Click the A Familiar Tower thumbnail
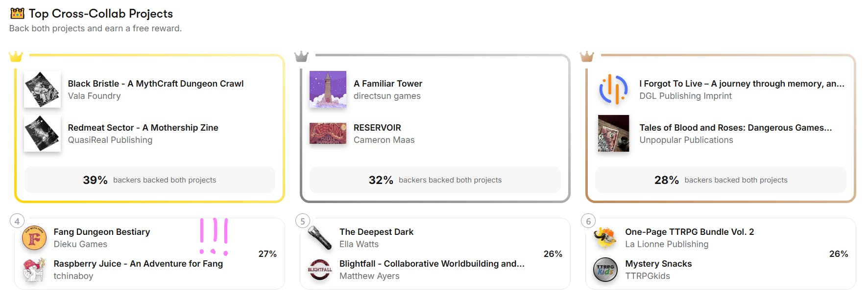868x297 pixels. coord(328,90)
